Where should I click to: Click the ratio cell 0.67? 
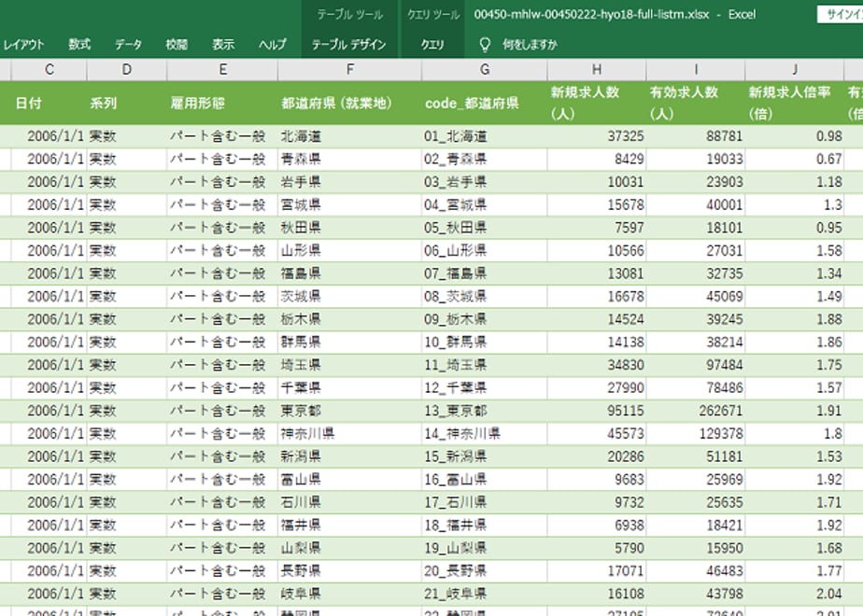tap(795, 160)
